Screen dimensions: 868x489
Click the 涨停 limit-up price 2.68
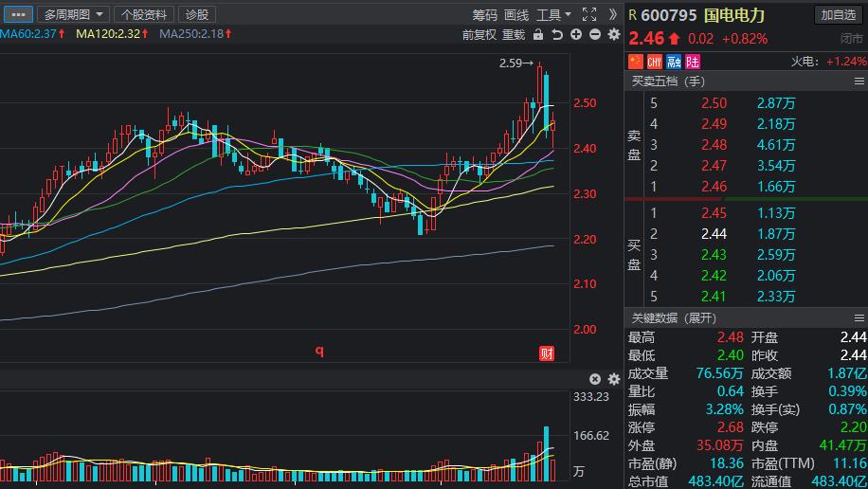click(731, 427)
